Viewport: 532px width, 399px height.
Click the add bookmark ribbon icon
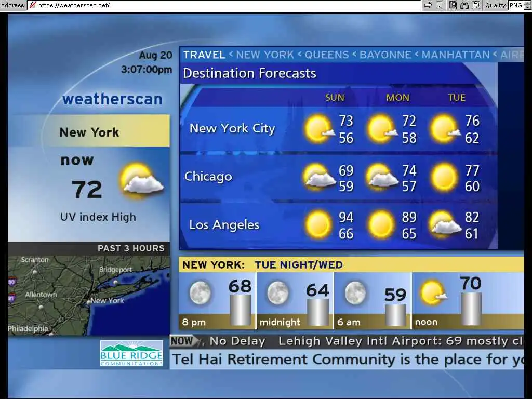440,5
